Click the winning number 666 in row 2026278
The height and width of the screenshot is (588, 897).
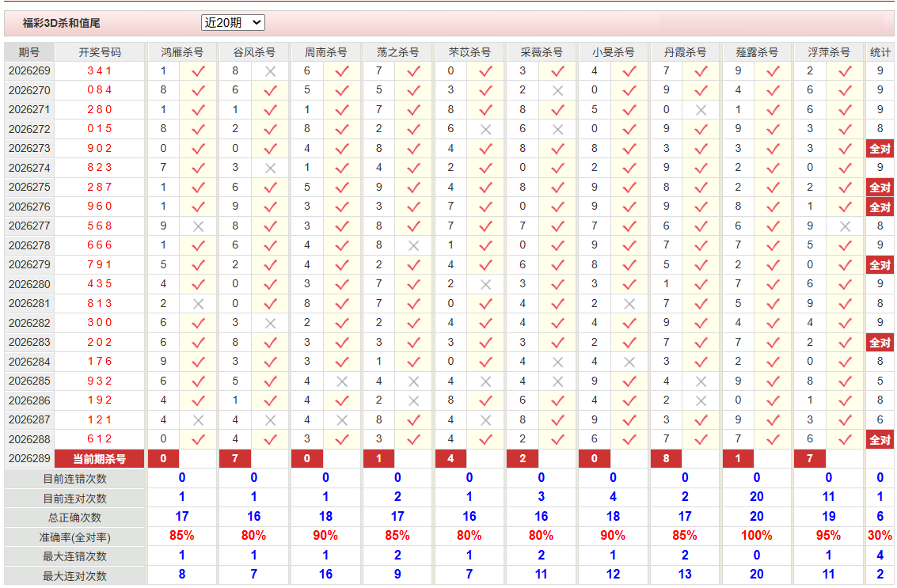click(100, 245)
